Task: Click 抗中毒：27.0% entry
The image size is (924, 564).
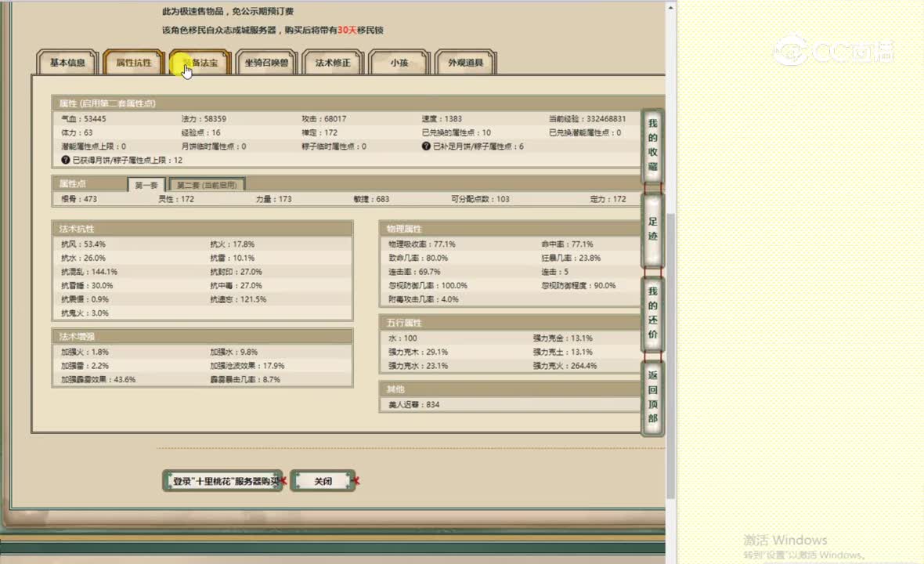Action: click(236, 285)
